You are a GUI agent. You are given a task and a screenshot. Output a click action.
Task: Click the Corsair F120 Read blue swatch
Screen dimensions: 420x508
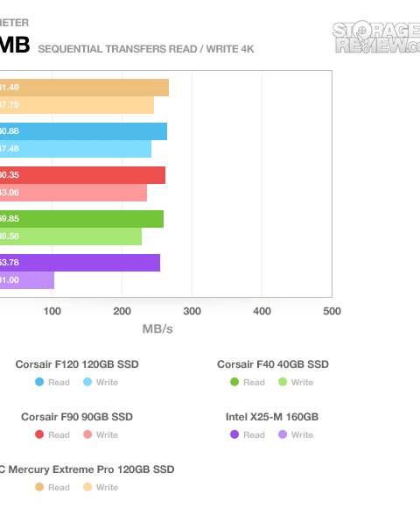point(39,382)
